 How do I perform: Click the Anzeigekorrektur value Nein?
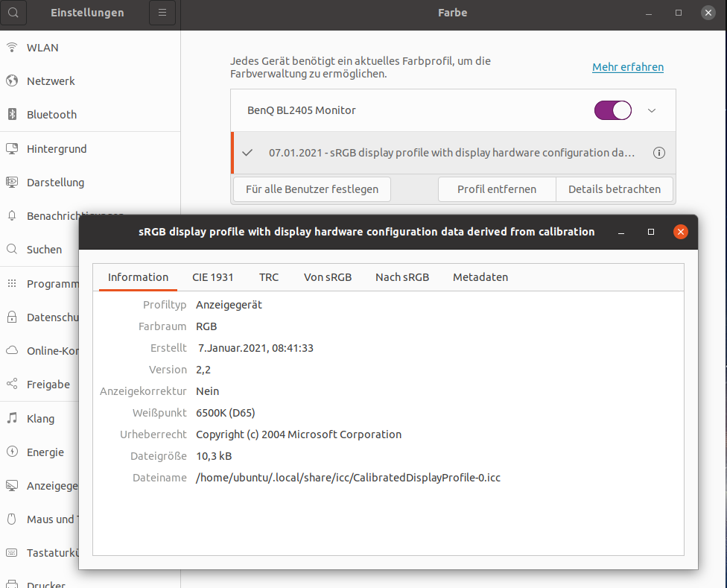pyautogui.click(x=207, y=391)
